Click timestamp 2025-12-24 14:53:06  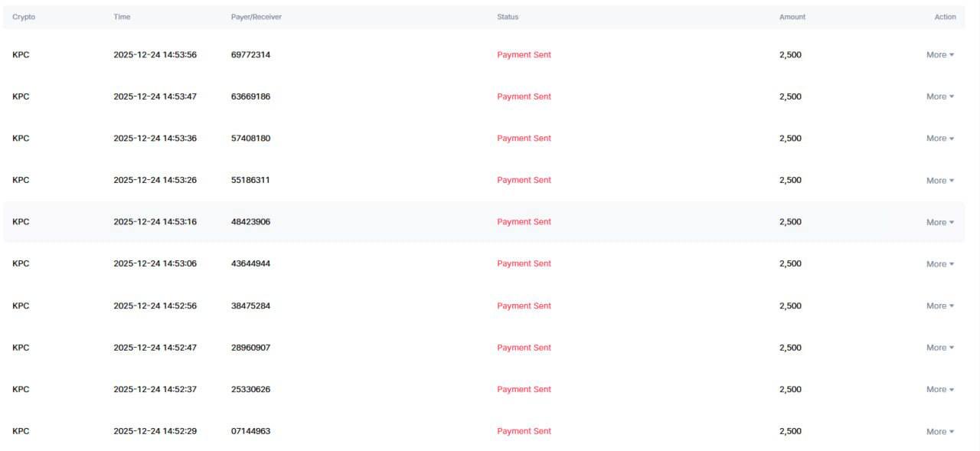tap(155, 263)
